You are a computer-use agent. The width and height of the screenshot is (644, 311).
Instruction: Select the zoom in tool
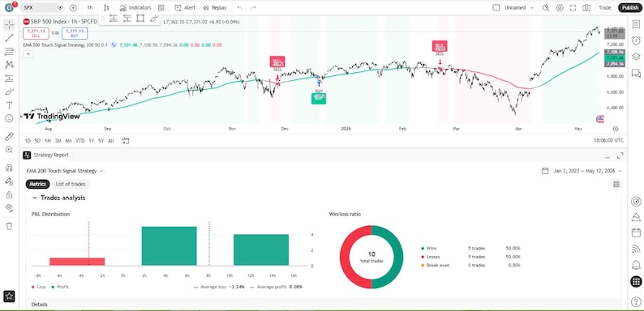coord(9,150)
